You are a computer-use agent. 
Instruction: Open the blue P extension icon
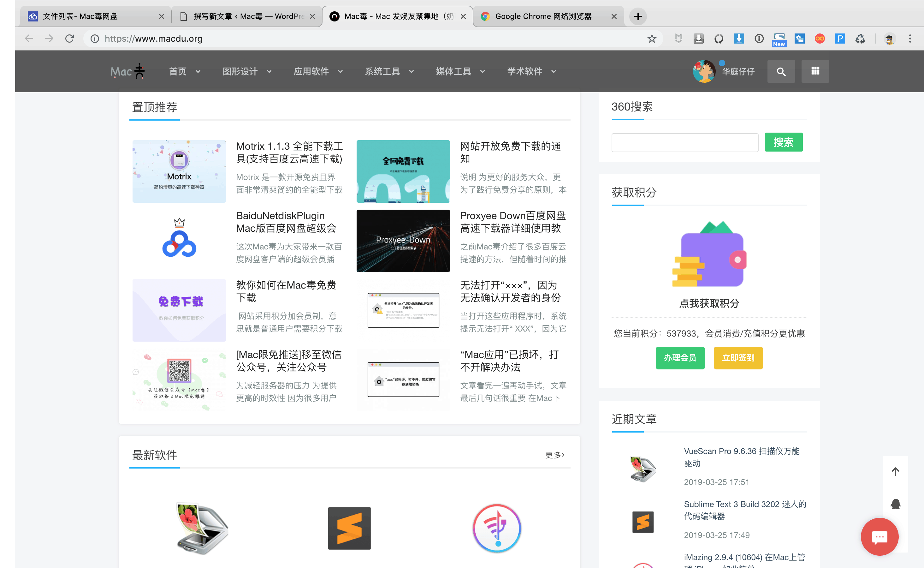pyautogui.click(x=839, y=39)
